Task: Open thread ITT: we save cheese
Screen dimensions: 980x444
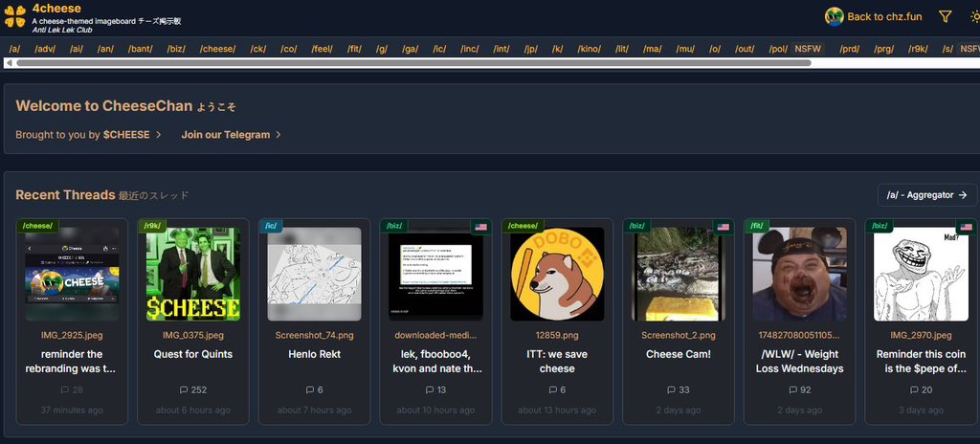Action: click(557, 362)
